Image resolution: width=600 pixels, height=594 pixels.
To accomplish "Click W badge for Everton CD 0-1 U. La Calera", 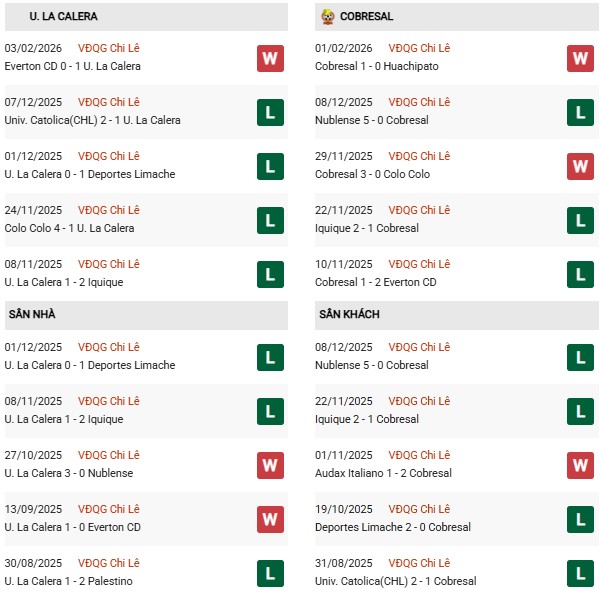I will (x=270, y=58).
